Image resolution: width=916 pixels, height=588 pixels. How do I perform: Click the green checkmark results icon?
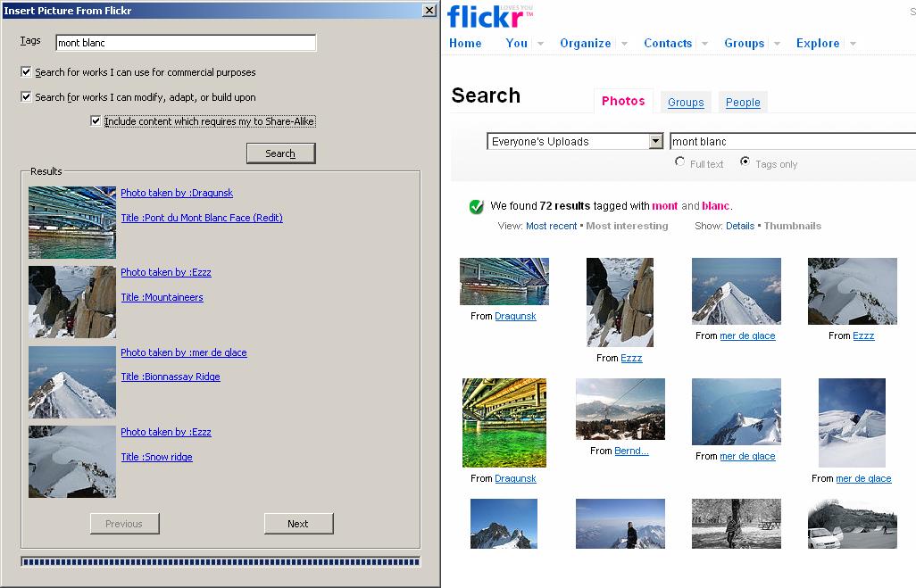tap(477, 207)
